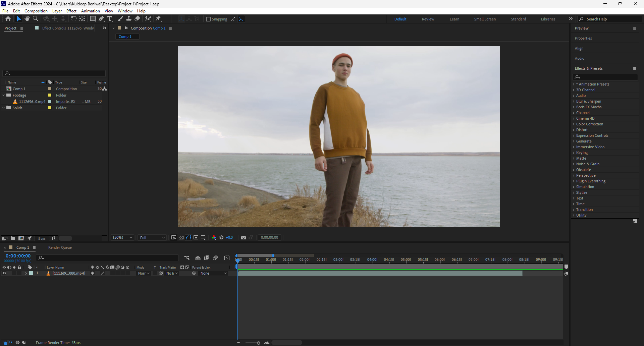Viewport: 644px width, 346px height.
Task: Select the Puppet Pin tool
Action: (x=158, y=19)
